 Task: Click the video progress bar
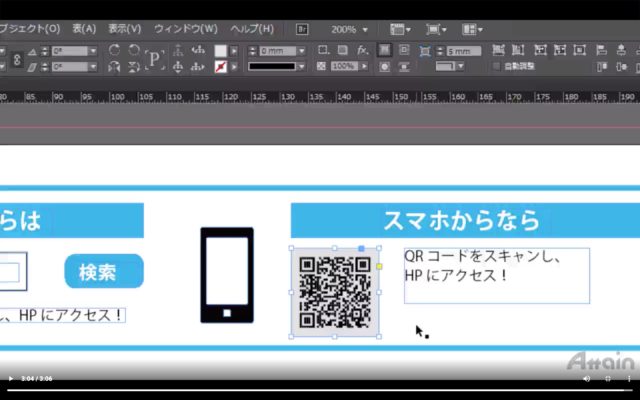[320, 390]
